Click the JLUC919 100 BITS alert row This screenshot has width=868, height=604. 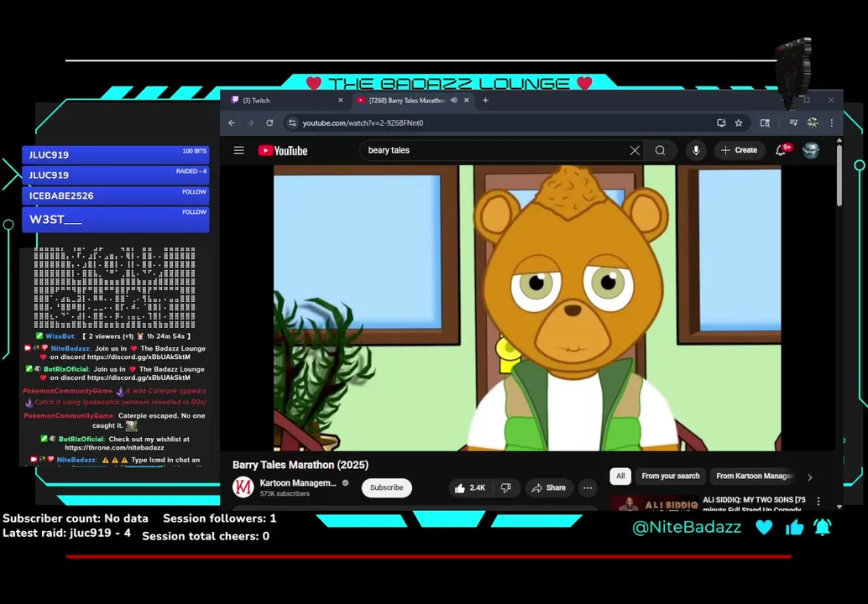pos(116,154)
